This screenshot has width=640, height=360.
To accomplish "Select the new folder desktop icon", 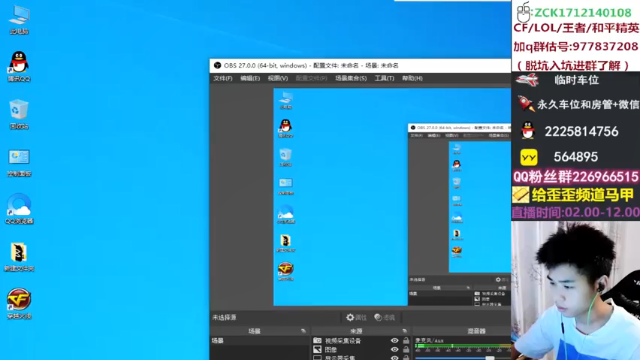I will coord(19,256).
